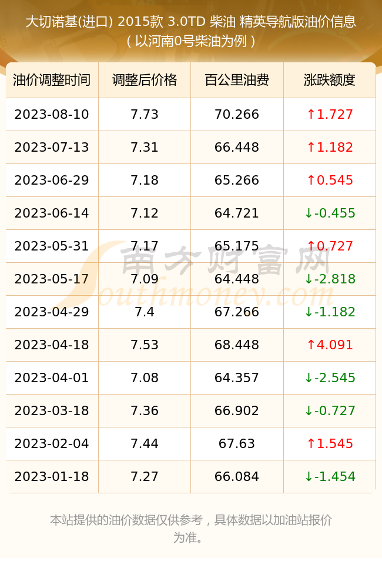Click the 油价调整时间 column header
This screenshot has width=382, height=588.
pyautogui.click(x=52, y=80)
